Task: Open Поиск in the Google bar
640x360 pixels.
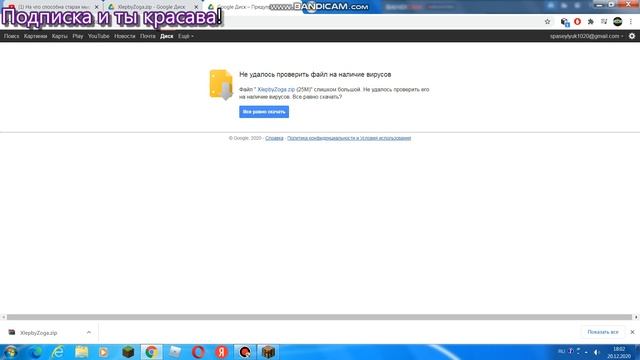Action: pos(11,36)
